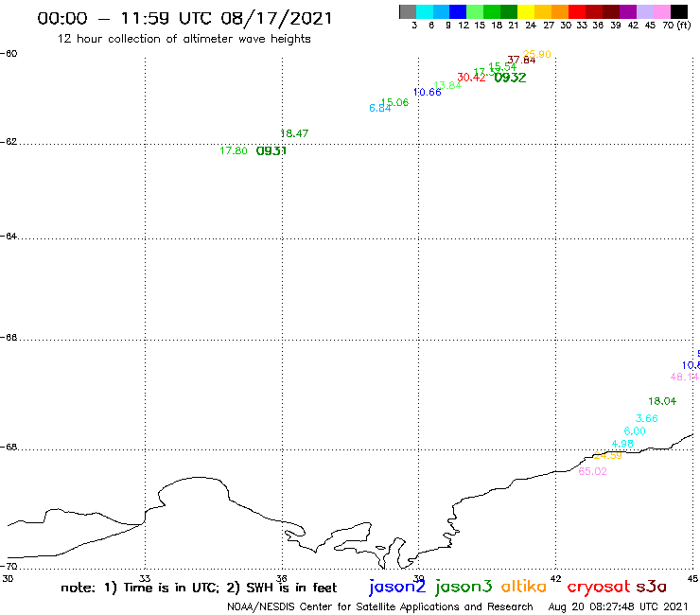Click the 4.98 wave height value

pos(622,444)
